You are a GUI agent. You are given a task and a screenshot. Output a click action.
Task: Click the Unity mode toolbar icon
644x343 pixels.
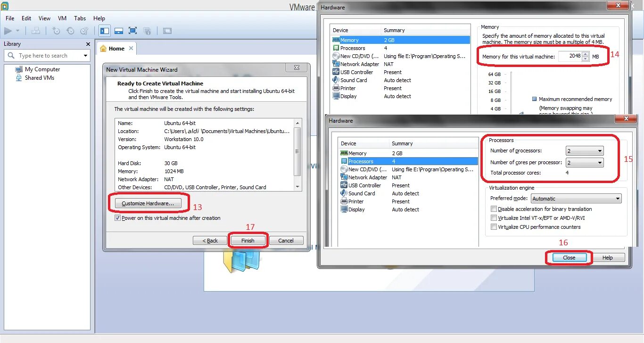147,31
